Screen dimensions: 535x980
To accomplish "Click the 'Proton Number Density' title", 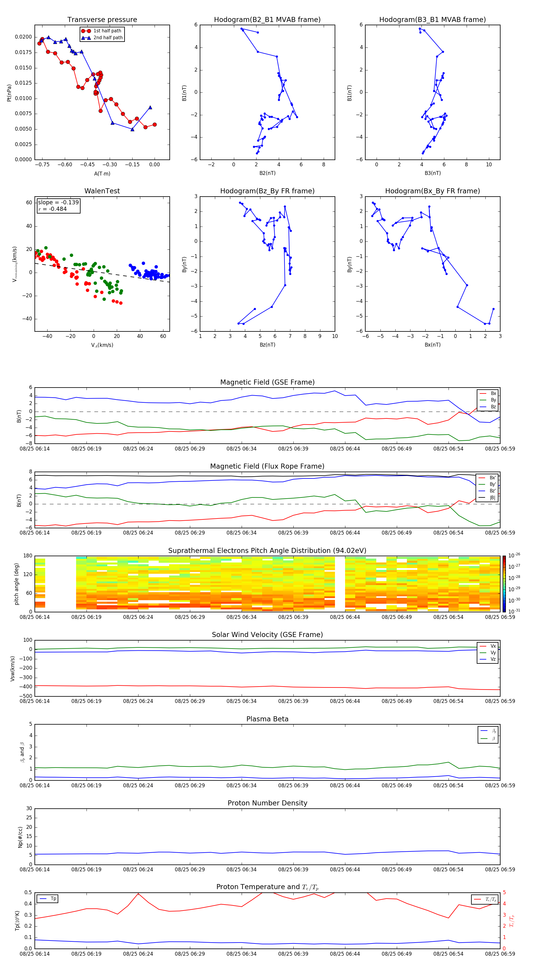I will coord(267,803).
